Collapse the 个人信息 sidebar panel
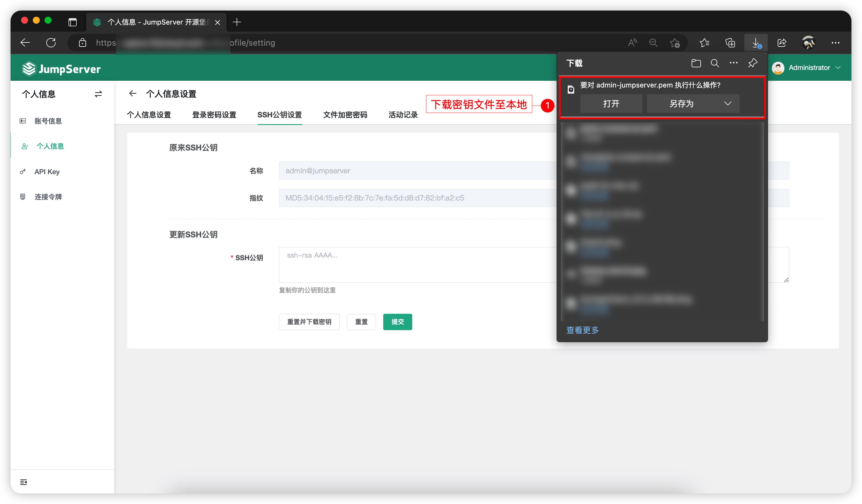This screenshot has height=504, width=862. point(98,94)
